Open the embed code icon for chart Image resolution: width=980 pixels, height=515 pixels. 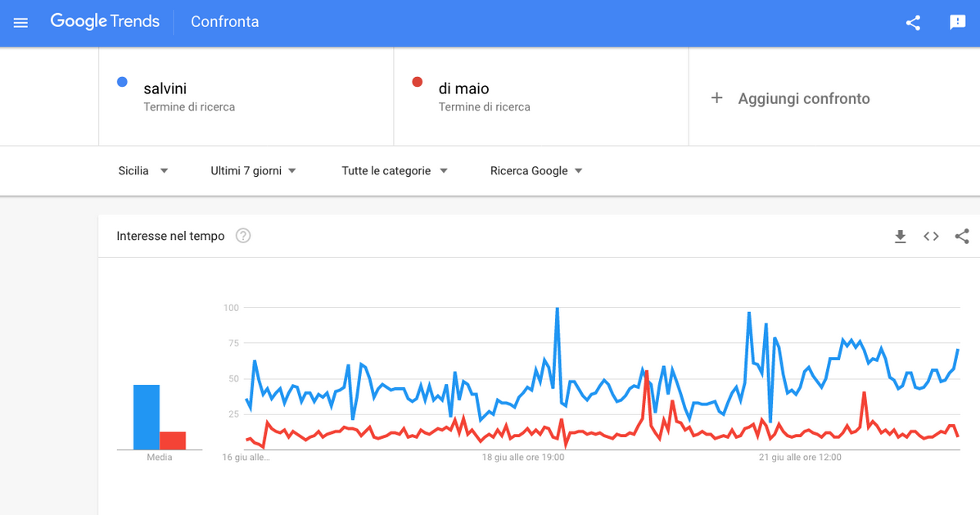point(931,237)
